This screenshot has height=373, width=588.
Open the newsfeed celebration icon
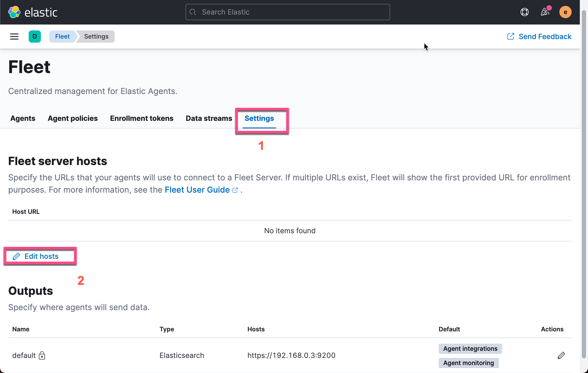click(545, 12)
